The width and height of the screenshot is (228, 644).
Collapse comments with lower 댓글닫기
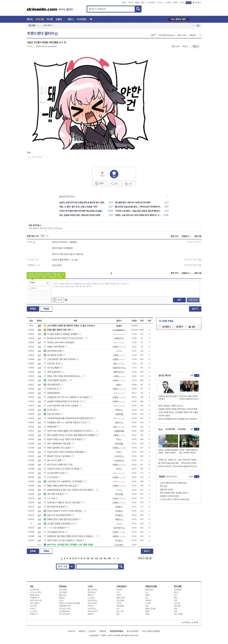coord(186,273)
